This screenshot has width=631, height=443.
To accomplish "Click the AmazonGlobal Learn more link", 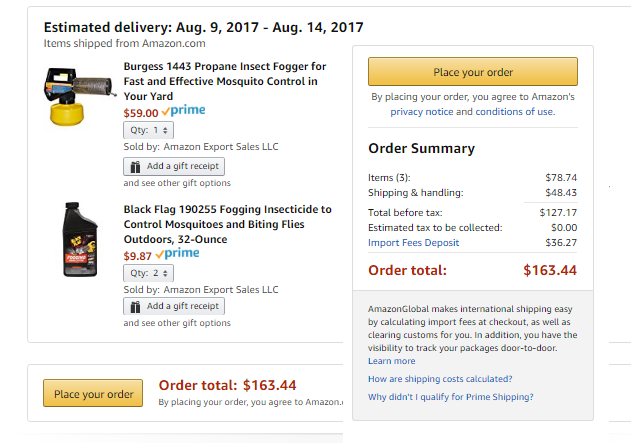I will [391, 361].
